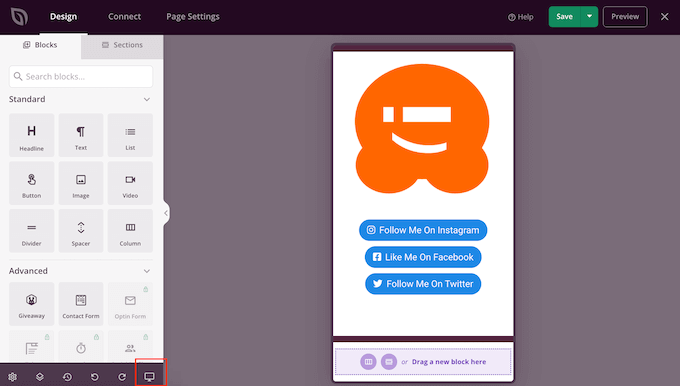
Task: Select the orange mascot logo image
Action: (x=422, y=129)
